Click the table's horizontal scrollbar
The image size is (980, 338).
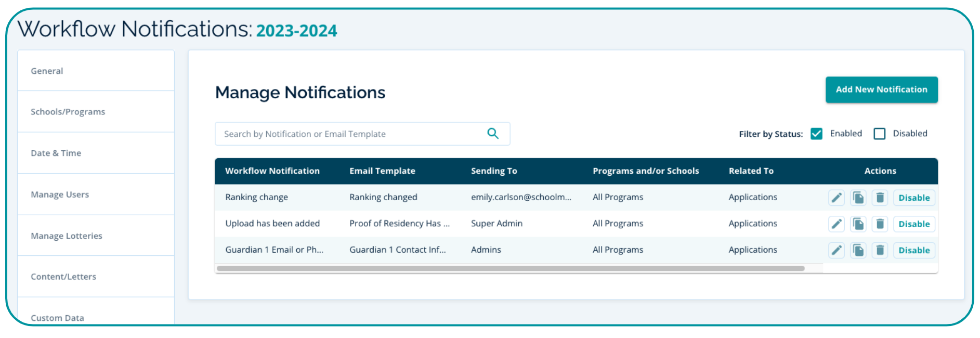click(x=510, y=268)
